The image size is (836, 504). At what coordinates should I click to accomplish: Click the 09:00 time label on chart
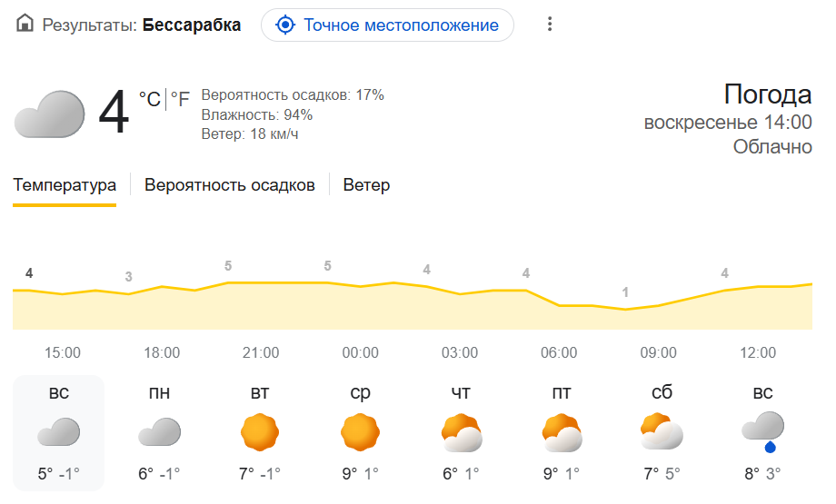pos(658,352)
